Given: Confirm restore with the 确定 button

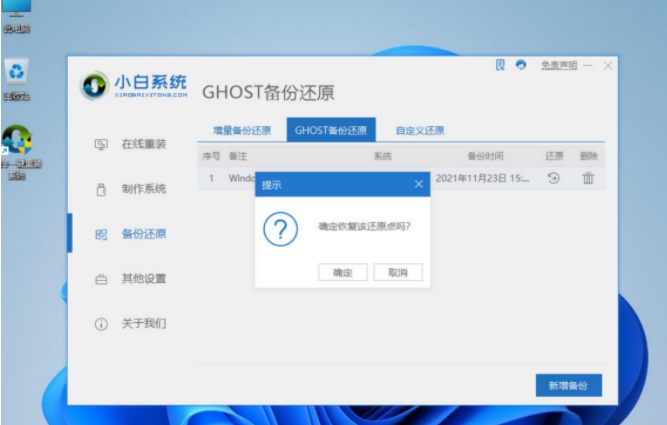Looking at the screenshot, I should 342,272.
